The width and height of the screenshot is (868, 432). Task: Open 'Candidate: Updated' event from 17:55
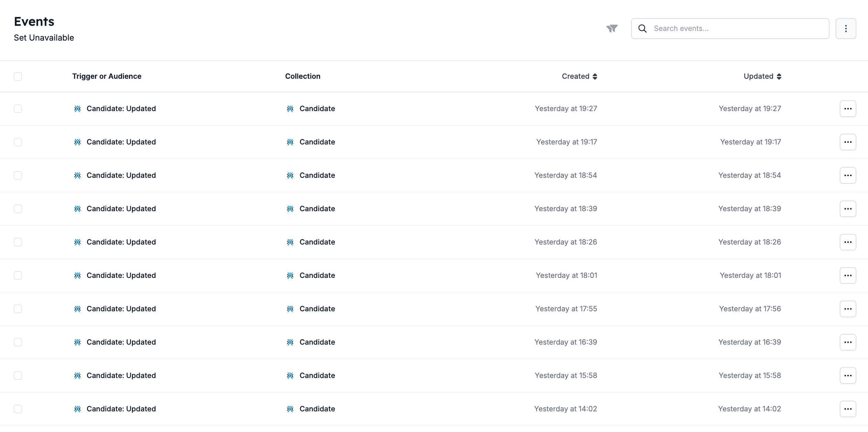click(x=121, y=309)
